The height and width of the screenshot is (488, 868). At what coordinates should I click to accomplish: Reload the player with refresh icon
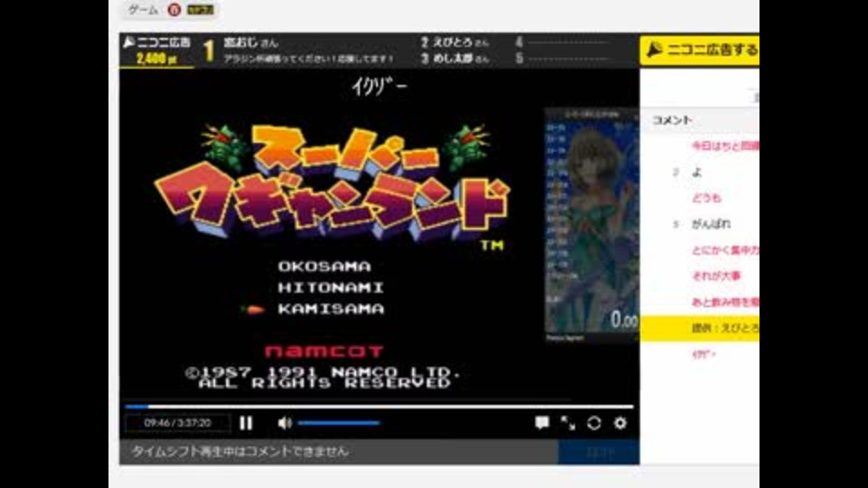click(x=594, y=423)
